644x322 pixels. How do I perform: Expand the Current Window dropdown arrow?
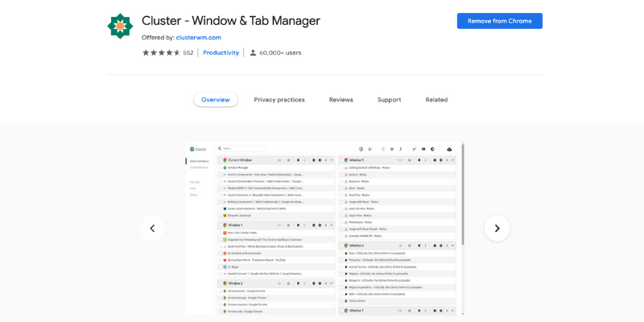tap(332, 160)
